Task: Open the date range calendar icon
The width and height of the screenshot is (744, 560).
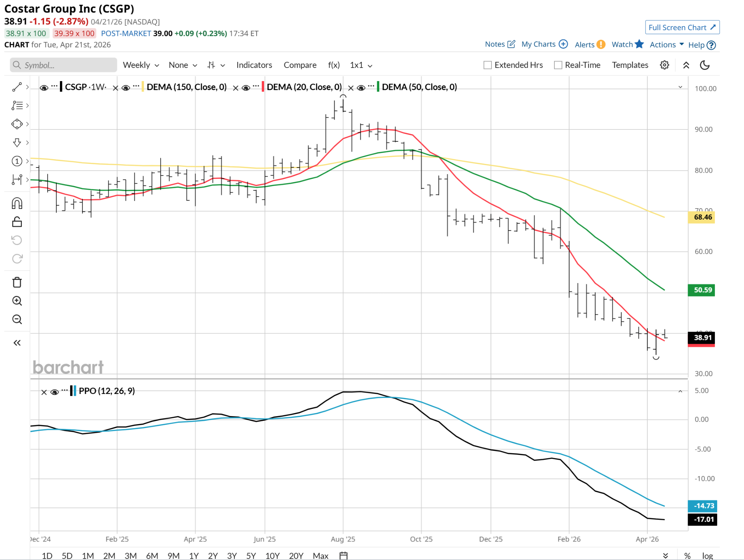Action: click(343, 555)
